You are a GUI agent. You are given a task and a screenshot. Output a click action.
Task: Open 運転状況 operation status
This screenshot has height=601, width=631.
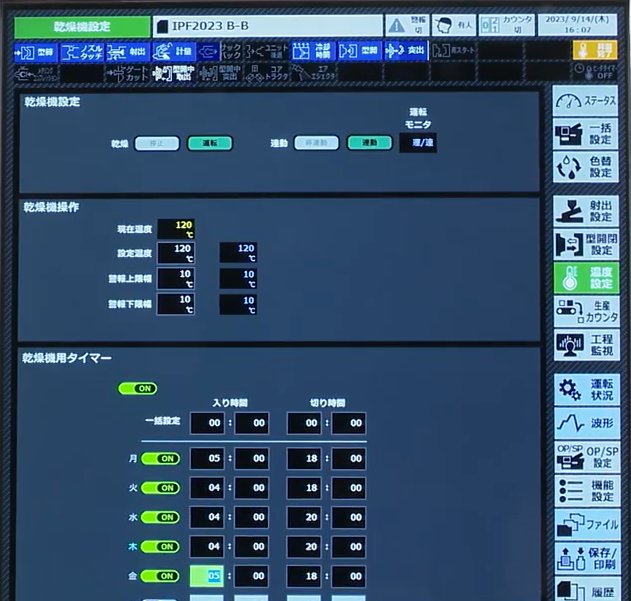click(x=587, y=389)
